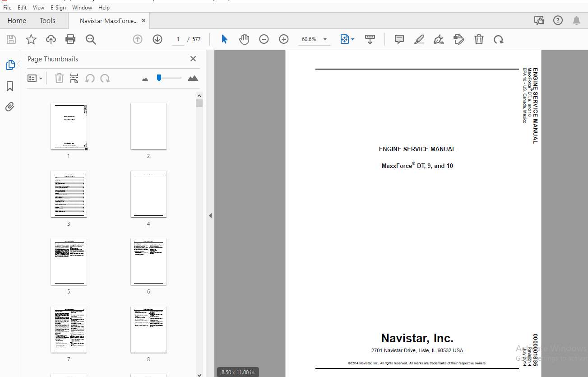Print the document with printer icon
This screenshot has width=588, height=377.
70,39
